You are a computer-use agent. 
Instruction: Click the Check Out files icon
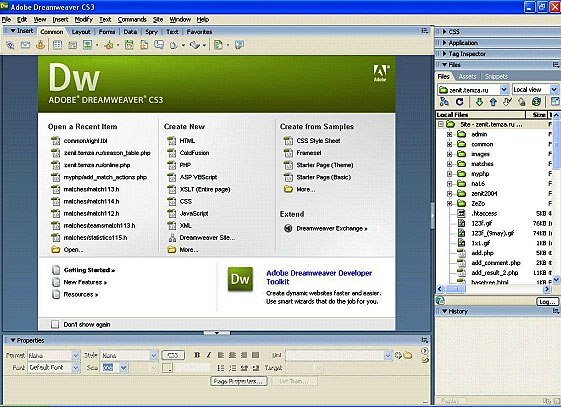tap(507, 102)
